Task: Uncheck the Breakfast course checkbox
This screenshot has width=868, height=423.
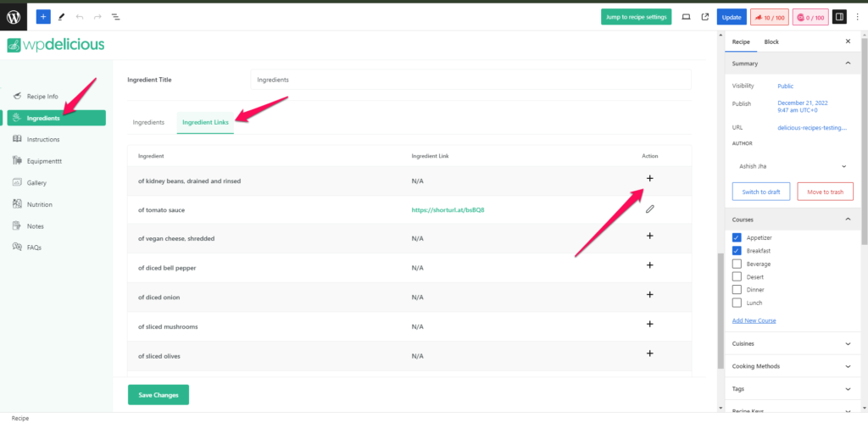Action: 737,251
